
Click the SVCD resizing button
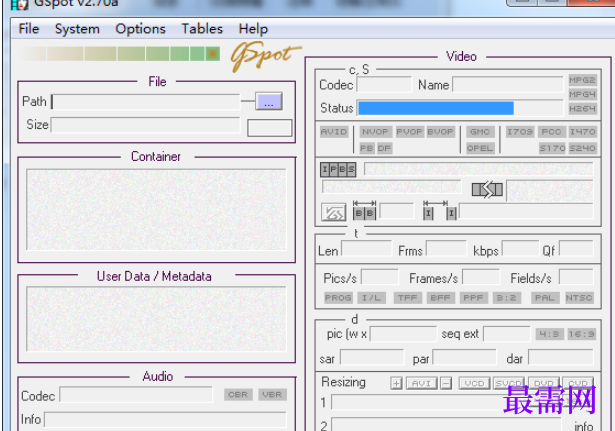click(509, 383)
